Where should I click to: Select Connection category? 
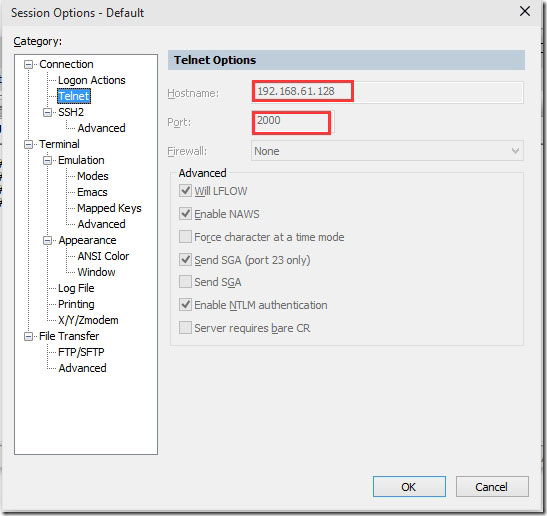point(66,64)
